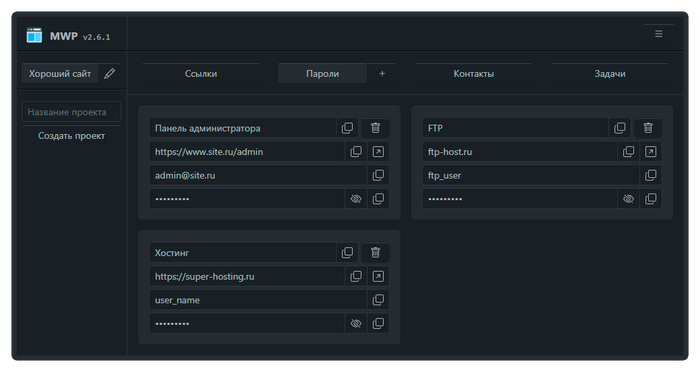Copy the ftp-host.ru address
Screen dimensions: 700x372
tap(629, 152)
